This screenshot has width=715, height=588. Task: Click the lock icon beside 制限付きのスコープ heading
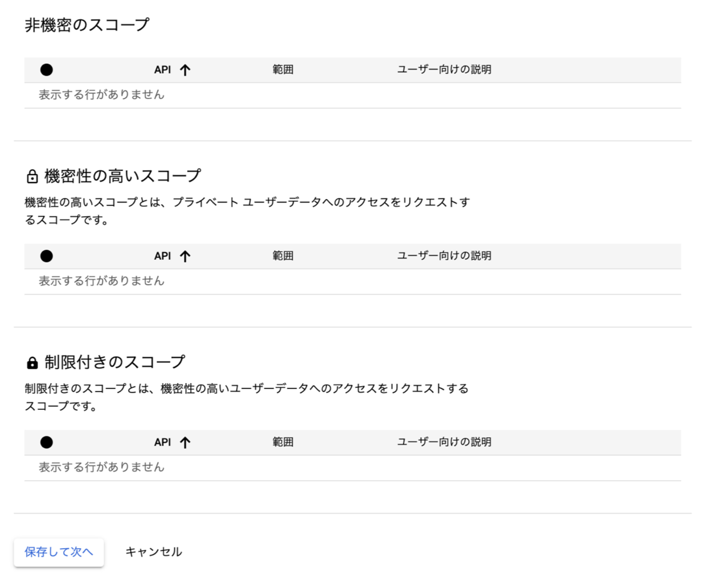[32, 361]
